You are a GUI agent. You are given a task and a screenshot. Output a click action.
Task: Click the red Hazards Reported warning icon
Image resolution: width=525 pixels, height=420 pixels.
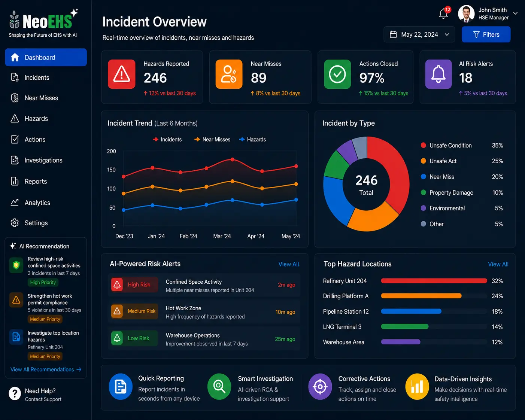[x=122, y=74]
